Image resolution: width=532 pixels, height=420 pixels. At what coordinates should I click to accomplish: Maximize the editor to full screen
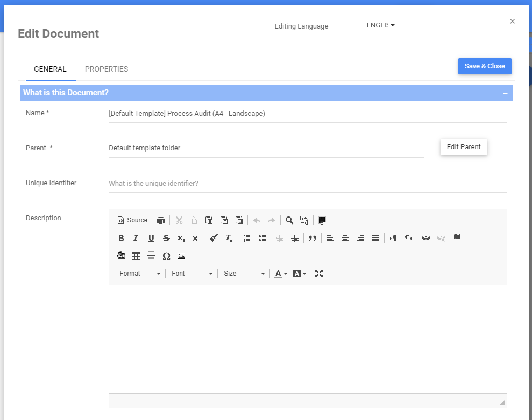pos(319,274)
